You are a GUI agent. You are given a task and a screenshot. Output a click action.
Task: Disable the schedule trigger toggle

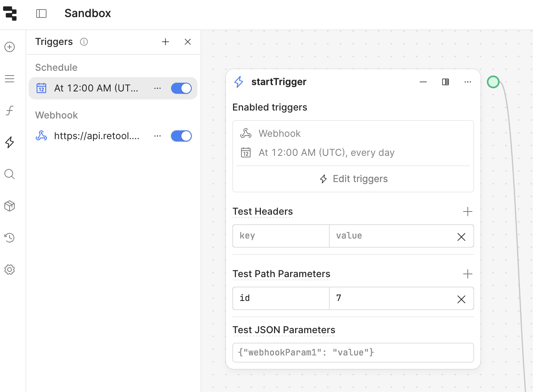[181, 88]
